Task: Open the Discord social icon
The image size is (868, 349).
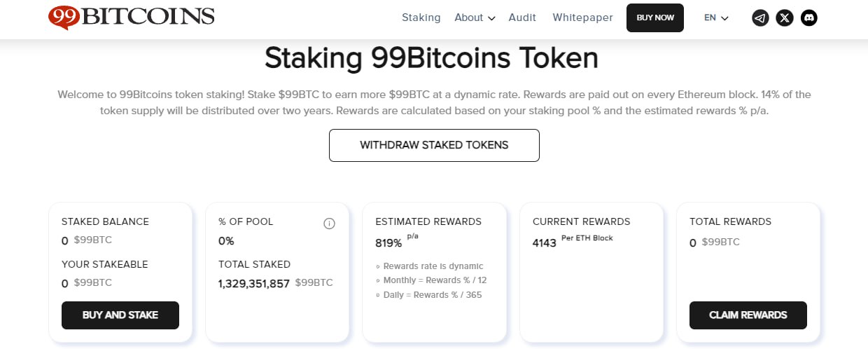Action: click(809, 18)
